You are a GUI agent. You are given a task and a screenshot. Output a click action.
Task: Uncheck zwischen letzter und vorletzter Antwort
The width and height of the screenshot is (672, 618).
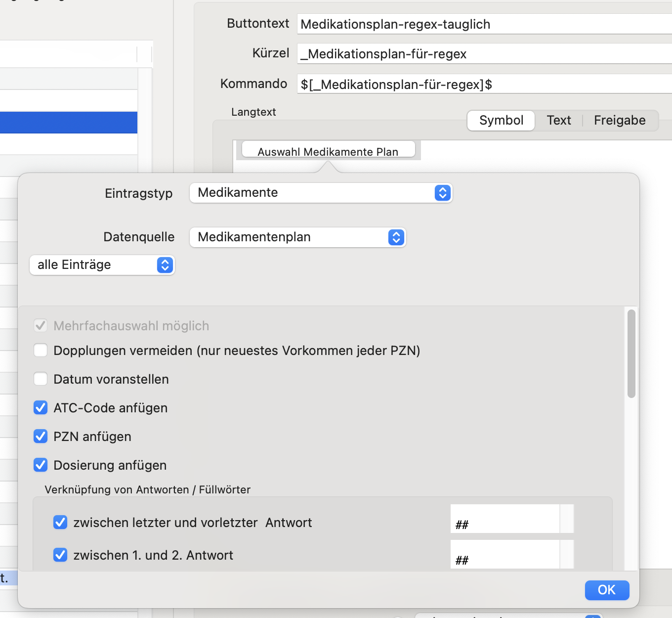click(60, 523)
